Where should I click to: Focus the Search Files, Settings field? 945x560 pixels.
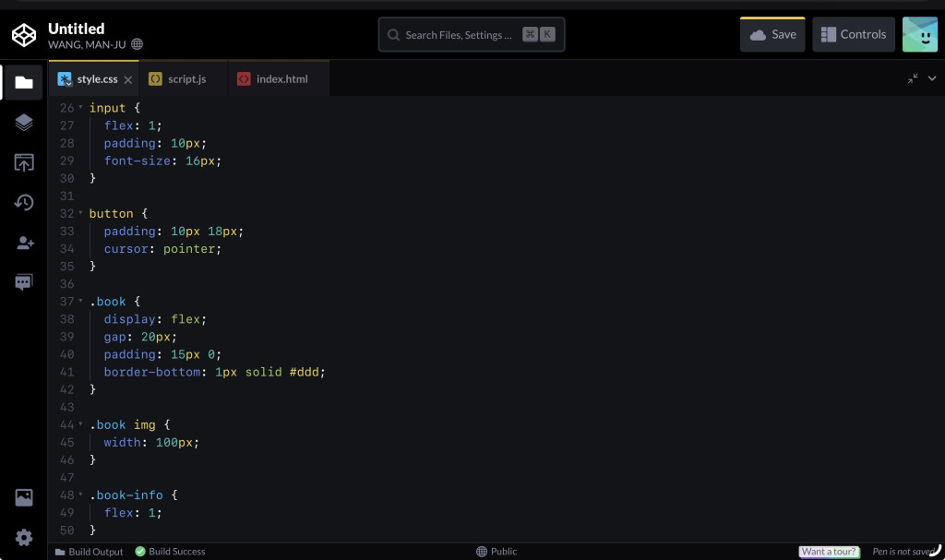pos(472,34)
